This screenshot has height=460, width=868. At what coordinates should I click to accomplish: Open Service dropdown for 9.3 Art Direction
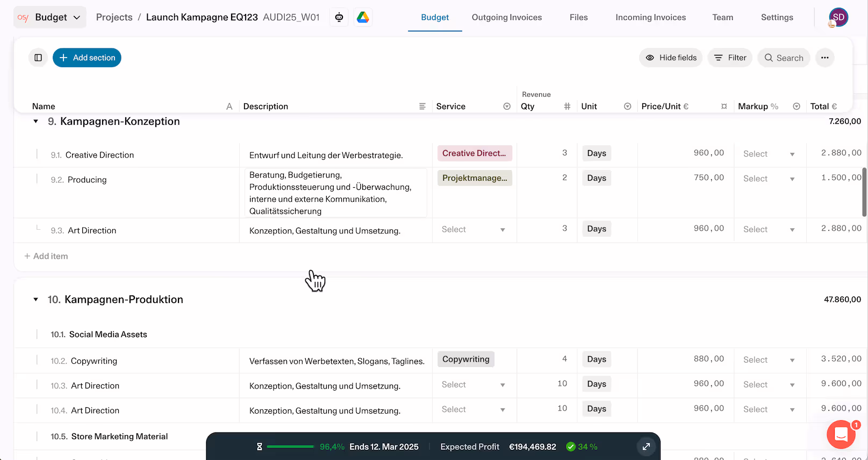474,230
